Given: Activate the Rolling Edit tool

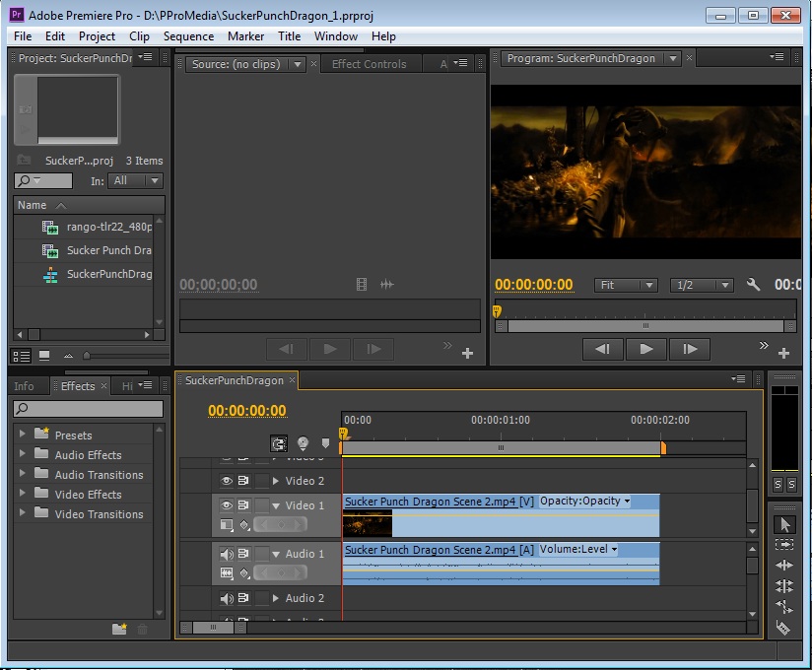Looking at the screenshot, I should click(x=784, y=585).
